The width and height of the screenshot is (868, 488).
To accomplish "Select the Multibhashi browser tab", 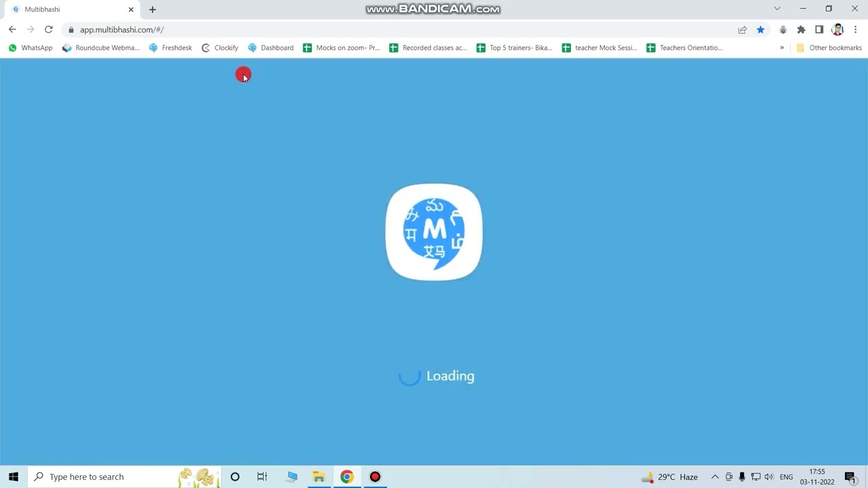I will pos(73,9).
